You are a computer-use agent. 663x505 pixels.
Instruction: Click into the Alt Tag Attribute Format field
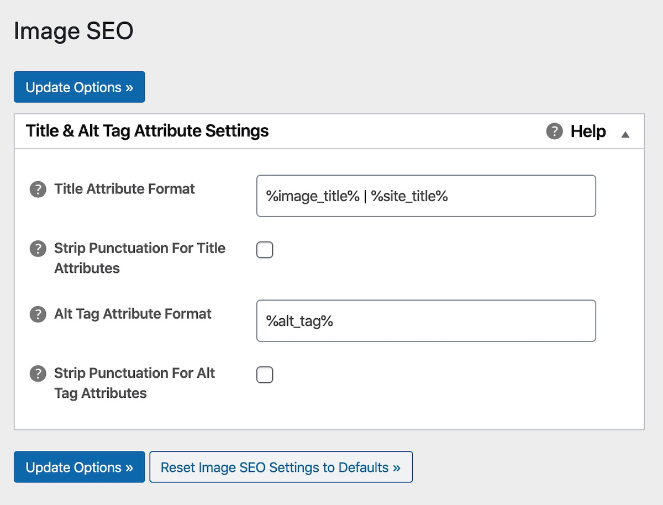tap(426, 321)
